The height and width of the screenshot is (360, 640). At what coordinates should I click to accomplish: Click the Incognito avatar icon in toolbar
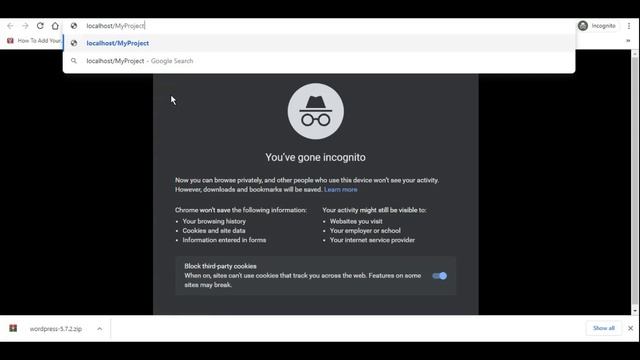pyautogui.click(x=583, y=26)
